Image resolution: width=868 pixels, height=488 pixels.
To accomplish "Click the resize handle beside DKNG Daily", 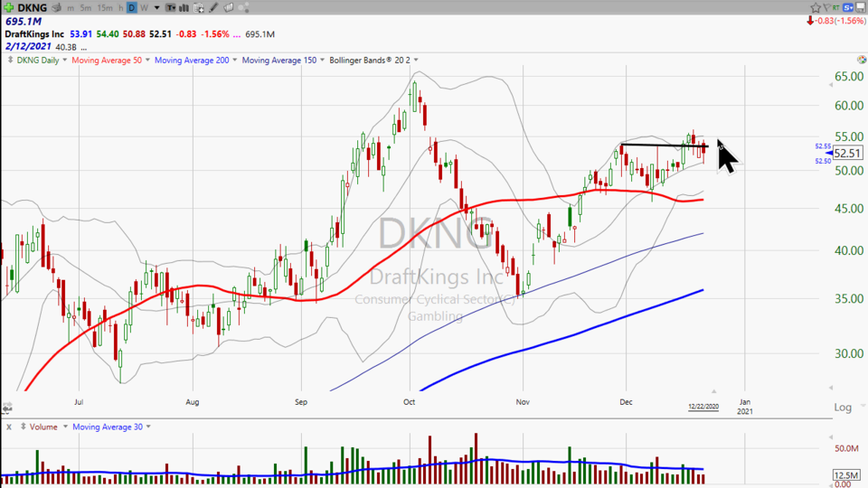I will point(10,60).
